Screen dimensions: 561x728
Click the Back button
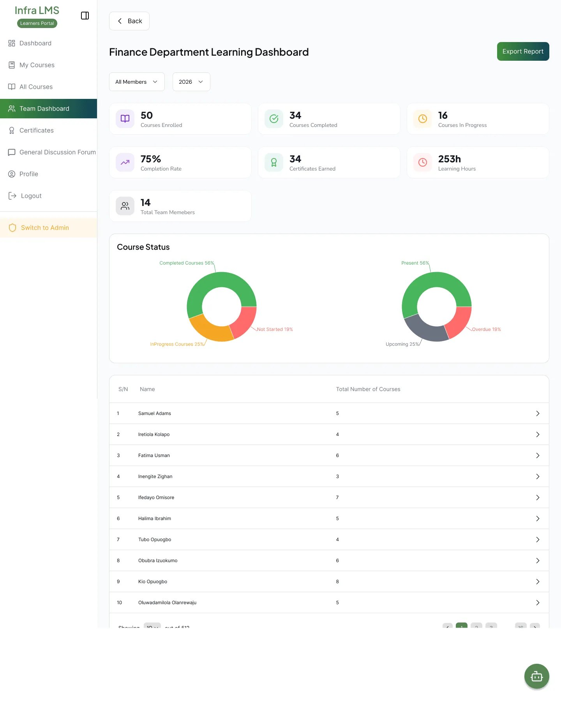pyautogui.click(x=129, y=21)
